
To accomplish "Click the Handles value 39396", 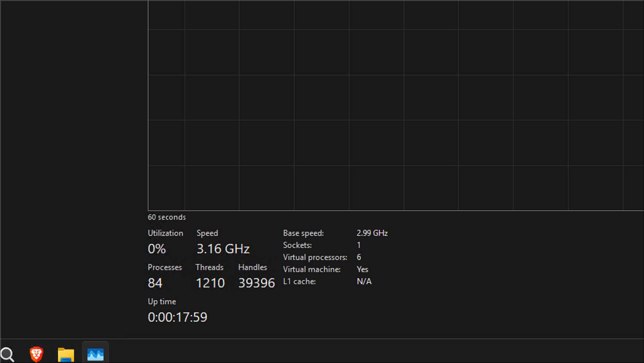I will coord(256,283).
